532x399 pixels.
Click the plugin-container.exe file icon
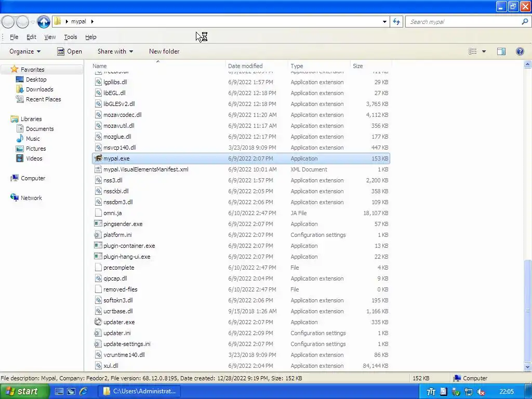(x=98, y=245)
